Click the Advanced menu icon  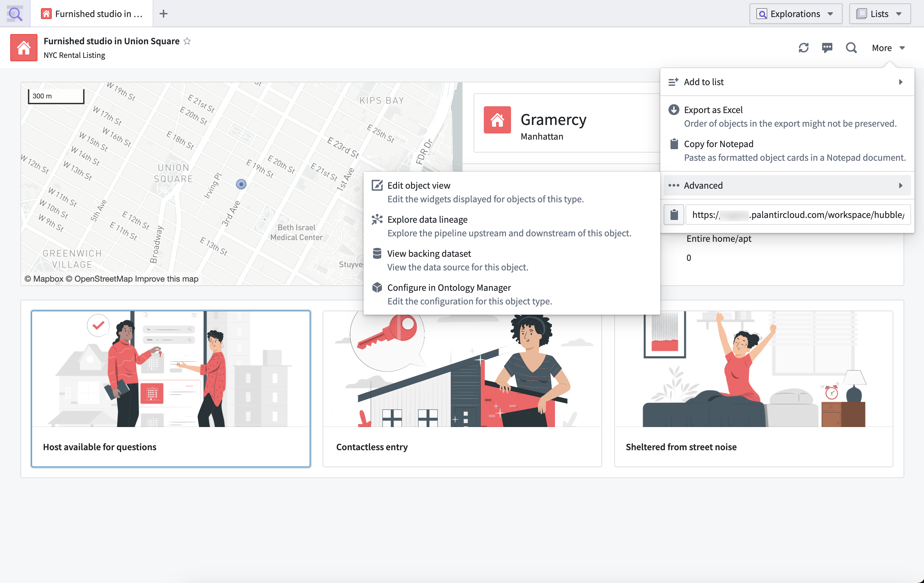[x=673, y=185]
